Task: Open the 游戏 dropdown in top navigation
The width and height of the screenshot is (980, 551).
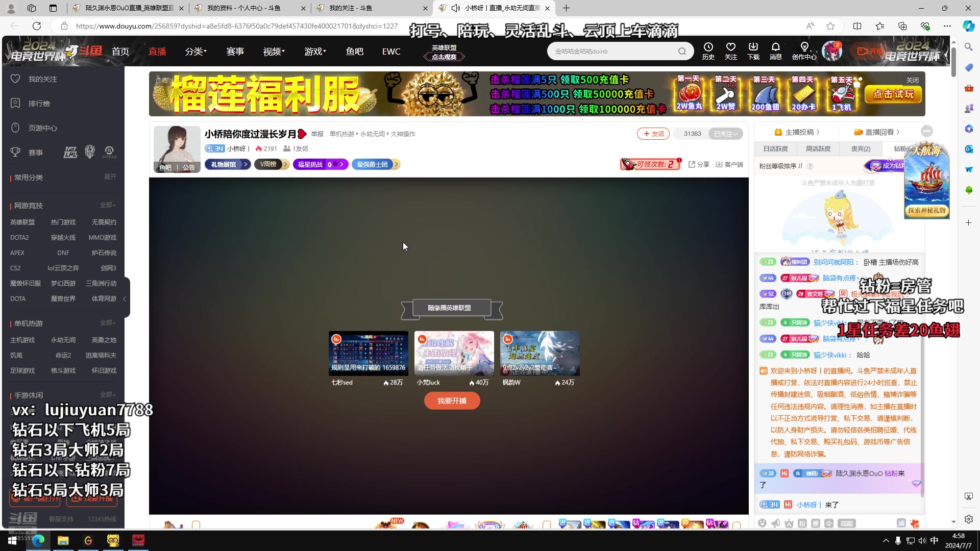Action: click(315, 52)
